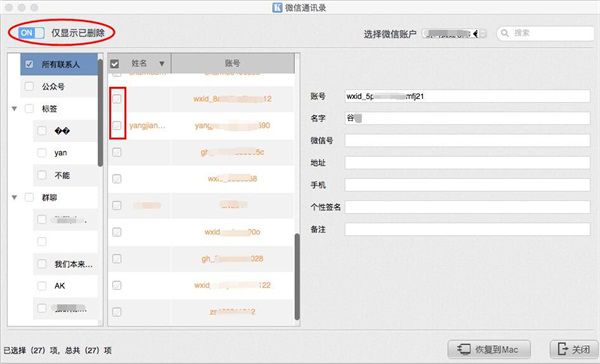Click the 搜索 search field
This screenshot has width=600, height=364.
(545, 33)
